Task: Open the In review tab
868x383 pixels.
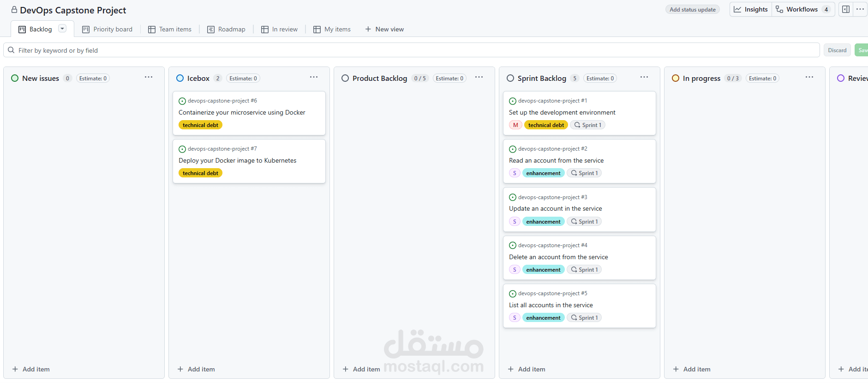Action: pyautogui.click(x=280, y=29)
